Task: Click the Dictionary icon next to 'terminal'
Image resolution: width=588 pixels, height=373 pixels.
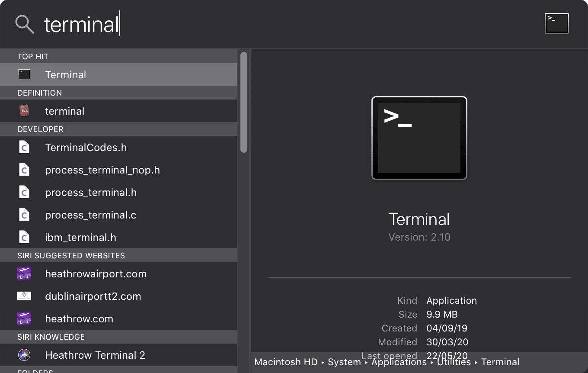Action: (24, 111)
